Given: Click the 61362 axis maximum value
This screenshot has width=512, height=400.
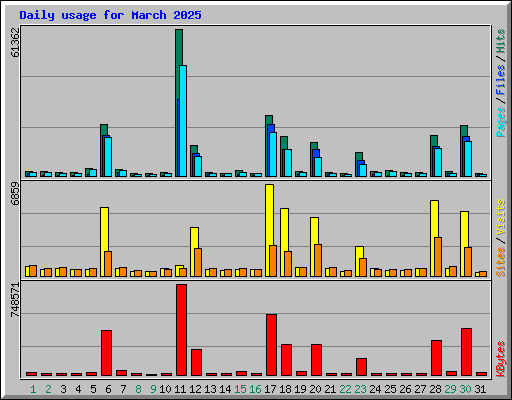Looking at the screenshot, I should tap(15, 42).
